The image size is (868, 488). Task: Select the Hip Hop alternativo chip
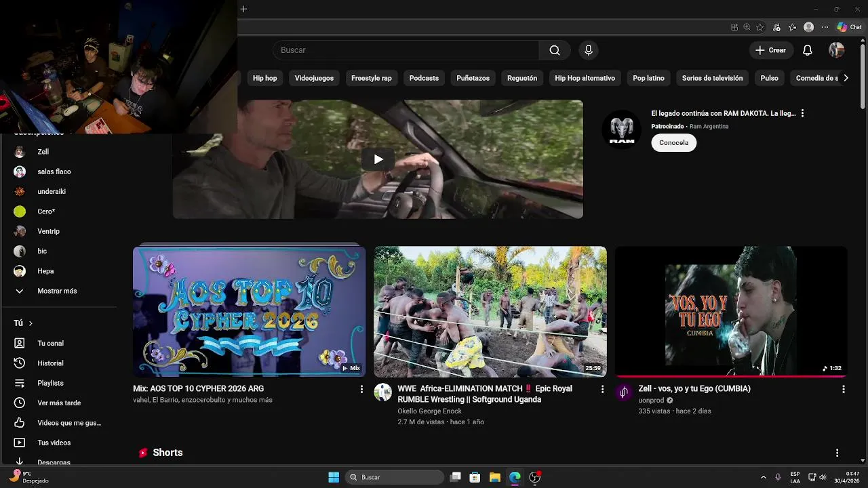coord(585,78)
